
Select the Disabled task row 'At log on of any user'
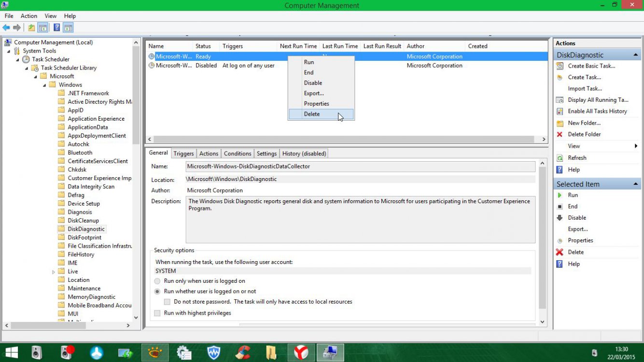click(347, 66)
